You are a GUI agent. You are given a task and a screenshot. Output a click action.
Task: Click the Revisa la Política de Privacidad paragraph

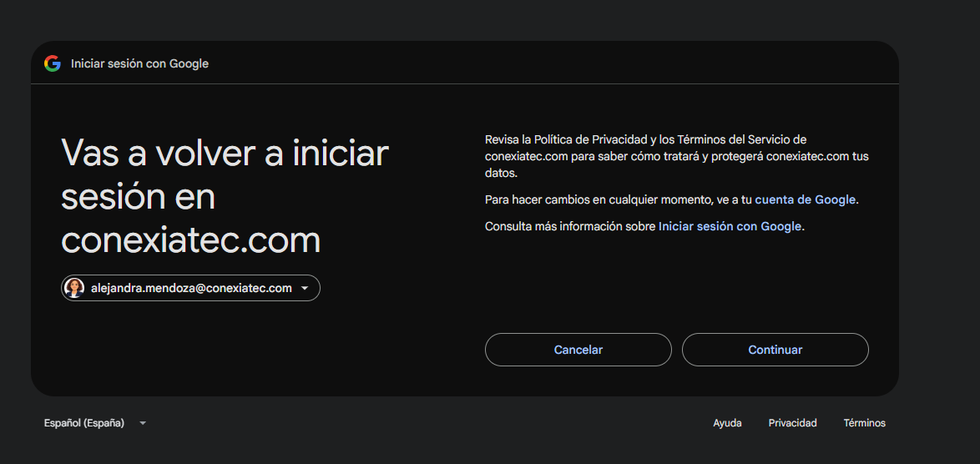point(677,156)
